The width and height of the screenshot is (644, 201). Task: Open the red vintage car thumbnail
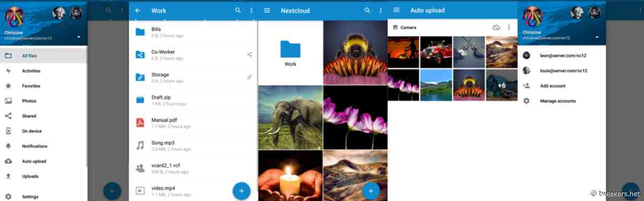pyautogui.click(x=436, y=52)
